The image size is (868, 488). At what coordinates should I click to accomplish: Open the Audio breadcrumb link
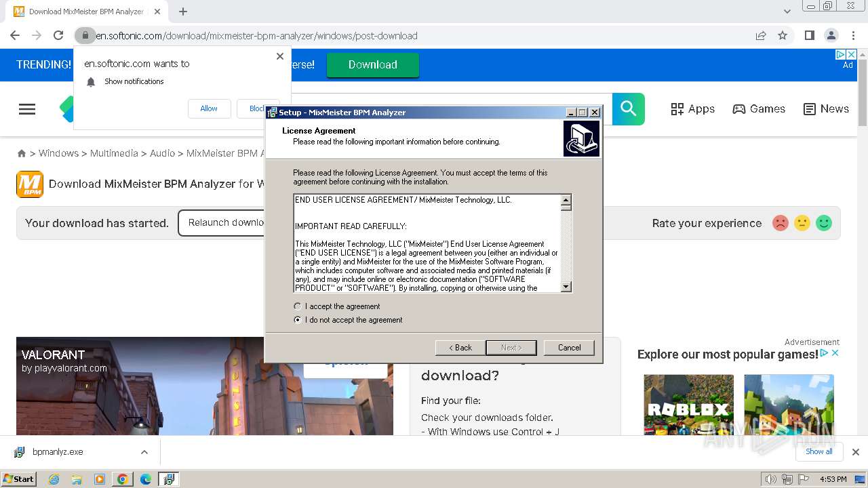[162, 153]
